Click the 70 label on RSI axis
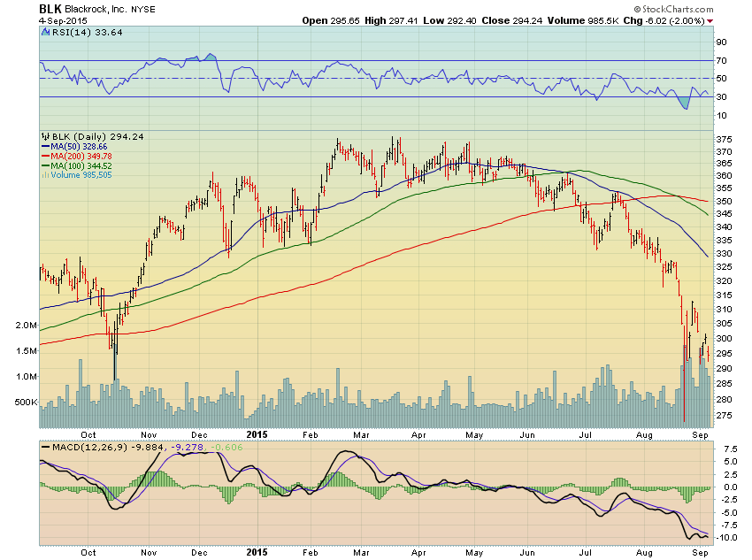752x560 pixels. [721, 60]
